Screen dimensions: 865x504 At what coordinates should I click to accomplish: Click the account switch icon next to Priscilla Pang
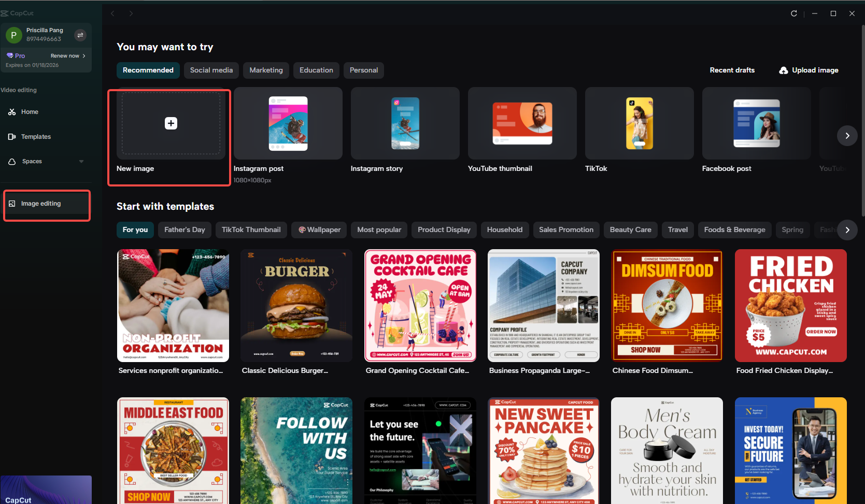click(80, 35)
